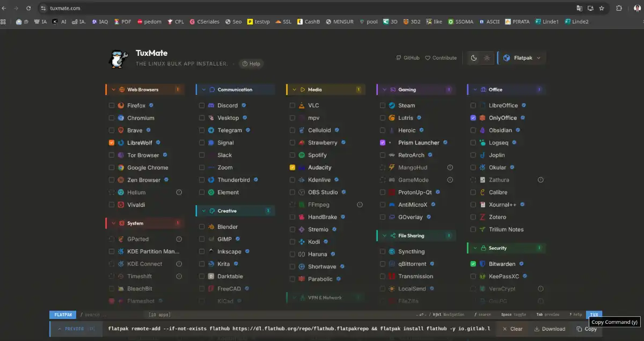Open the GitHub link
The height and width of the screenshot is (341, 644).
point(407,58)
